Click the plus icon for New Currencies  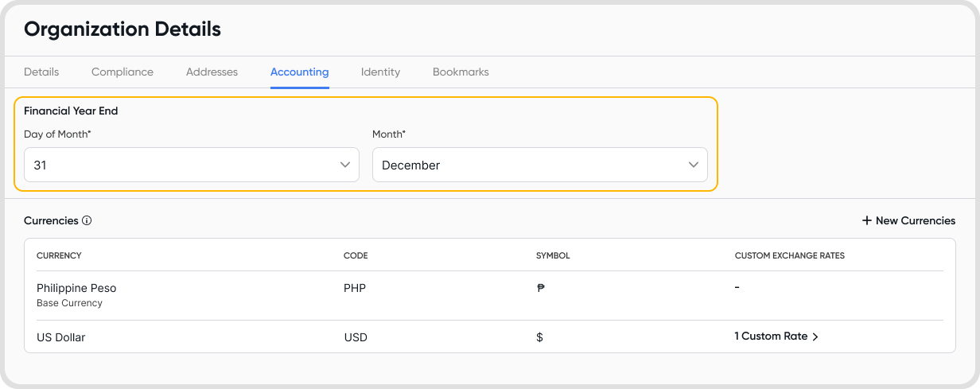click(867, 220)
